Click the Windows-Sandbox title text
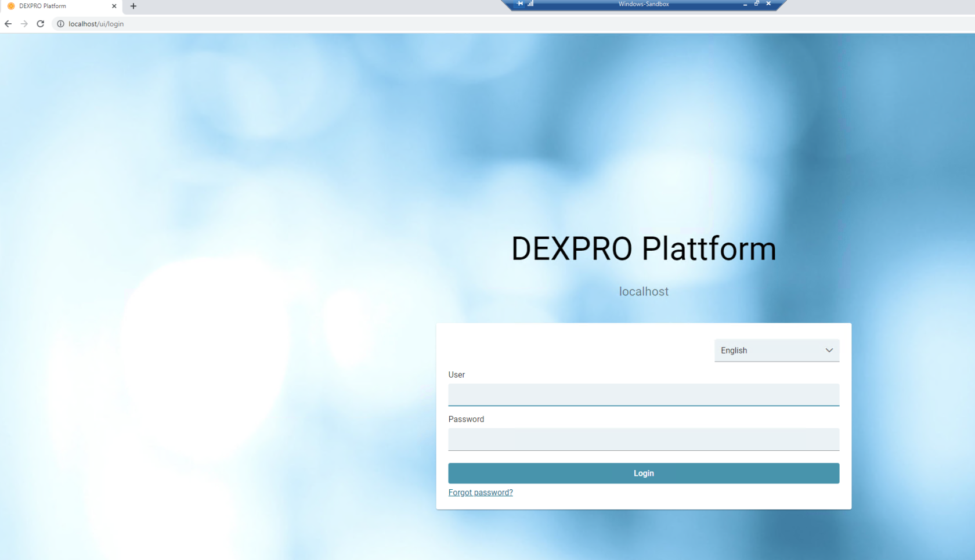This screenshot has width=975, height=560. (644, 4)
